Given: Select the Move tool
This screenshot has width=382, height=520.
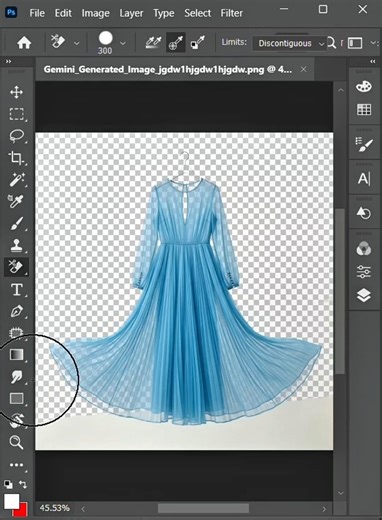Looking at the screenshot, I should click(16, 92).
